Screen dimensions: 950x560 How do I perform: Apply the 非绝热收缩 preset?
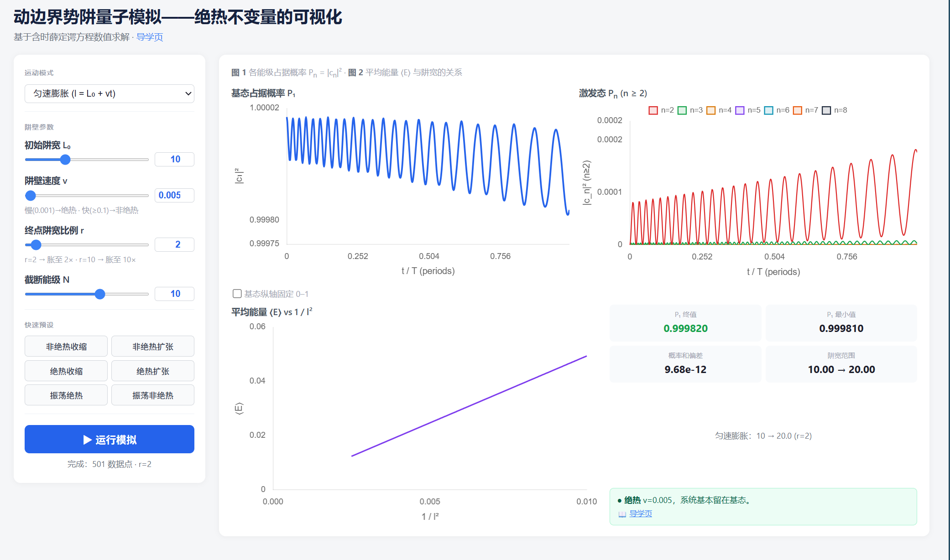click(66, 347)
